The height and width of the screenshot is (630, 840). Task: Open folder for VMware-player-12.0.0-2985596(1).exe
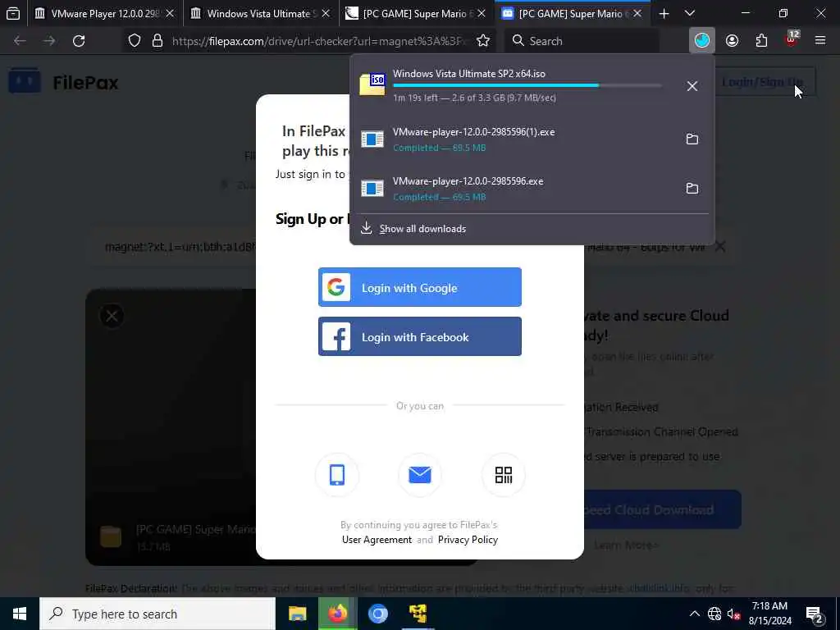(x=692, y=139)
